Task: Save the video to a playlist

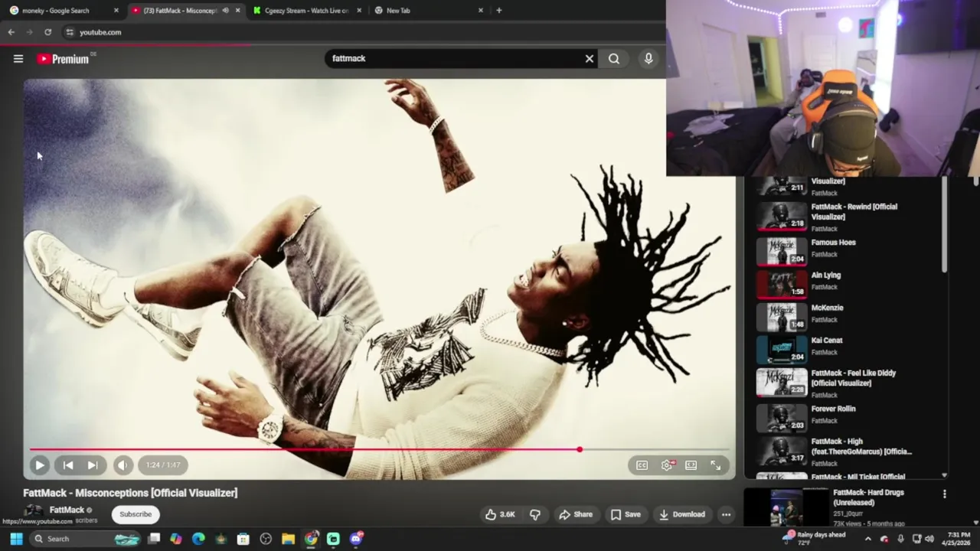Action: click(626, 514)
